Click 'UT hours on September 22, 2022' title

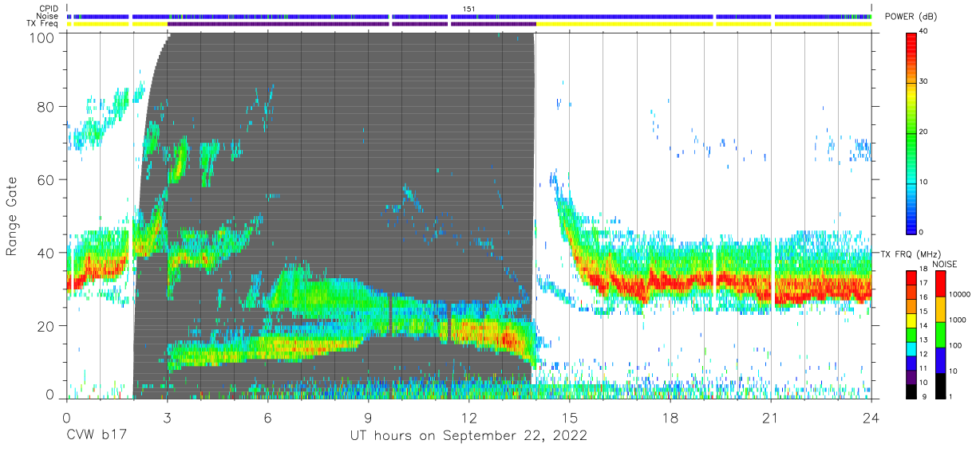point(468,436)
